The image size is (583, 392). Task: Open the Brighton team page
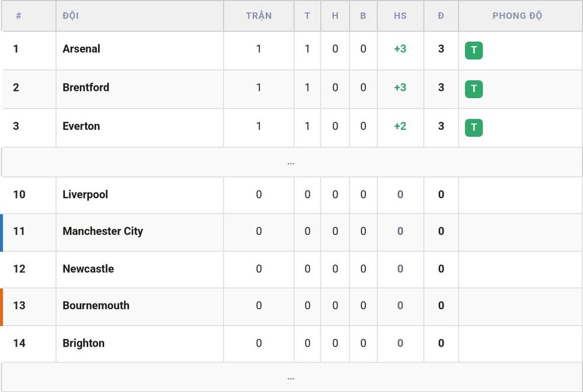point(83,343)
